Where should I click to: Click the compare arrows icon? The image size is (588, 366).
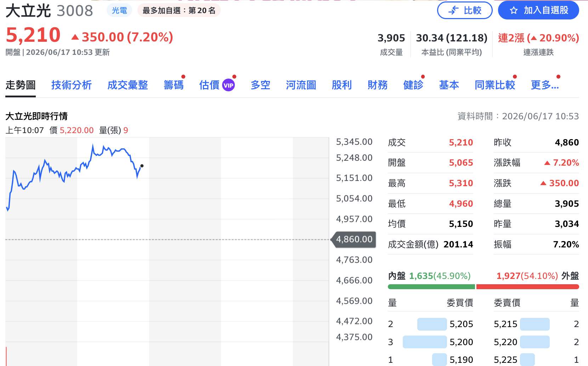tap(453, 11)
